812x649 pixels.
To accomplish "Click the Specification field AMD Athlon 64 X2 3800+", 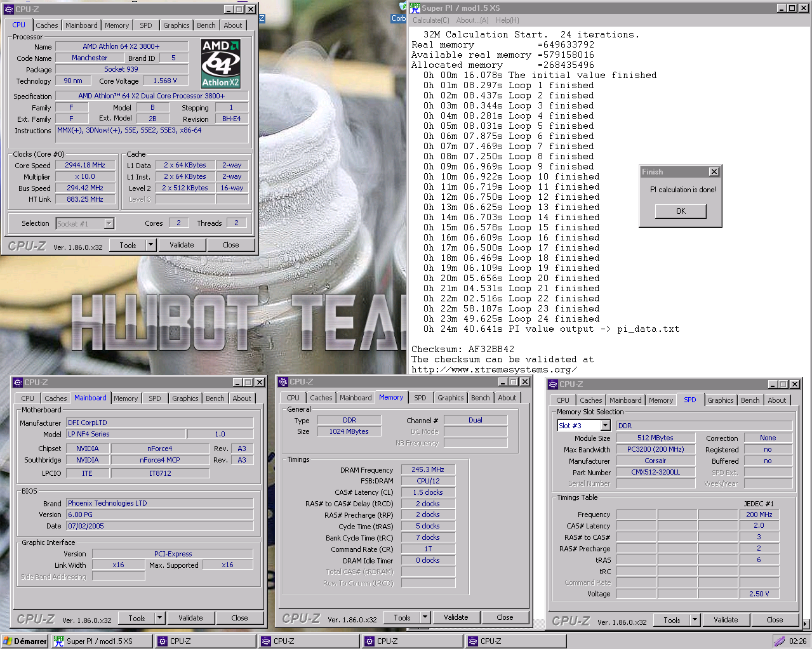I will pos(151,96).
